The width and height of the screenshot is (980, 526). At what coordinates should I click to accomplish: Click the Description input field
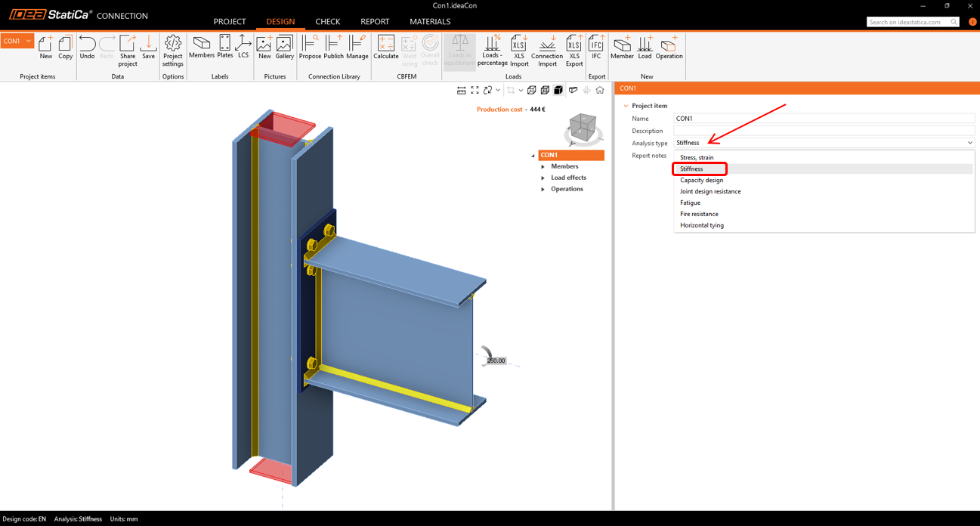pos(824,131)
